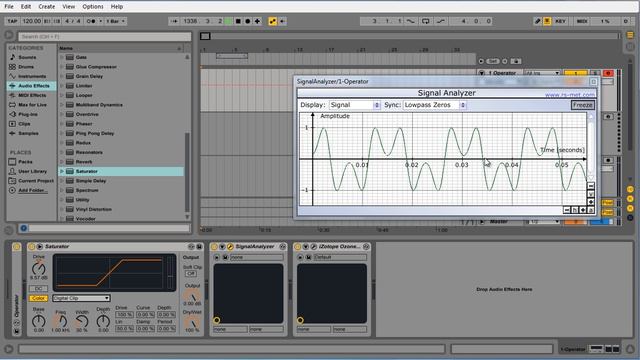Open the rs-met website link
Screen dimensions: 640x360
[x=570, y=95]
